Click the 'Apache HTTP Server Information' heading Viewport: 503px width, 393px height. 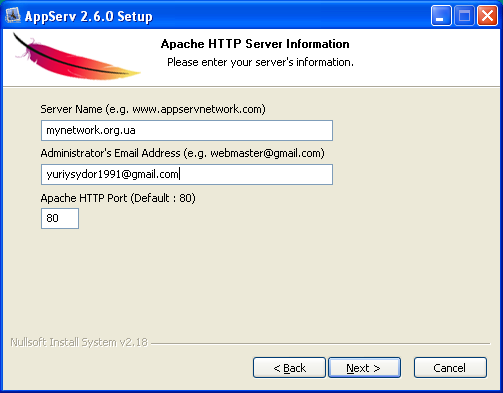point(255,44)
